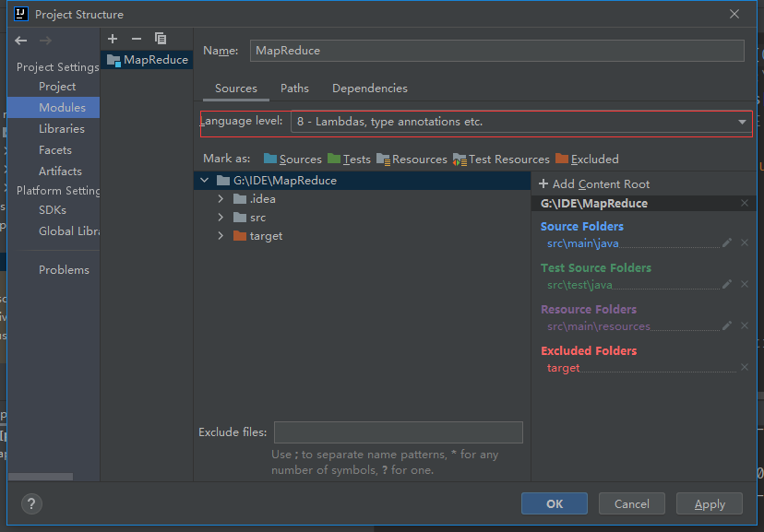Screen dimensions: 764x532
Task: Expand the target folder node
Action: (x=220, y=235)
